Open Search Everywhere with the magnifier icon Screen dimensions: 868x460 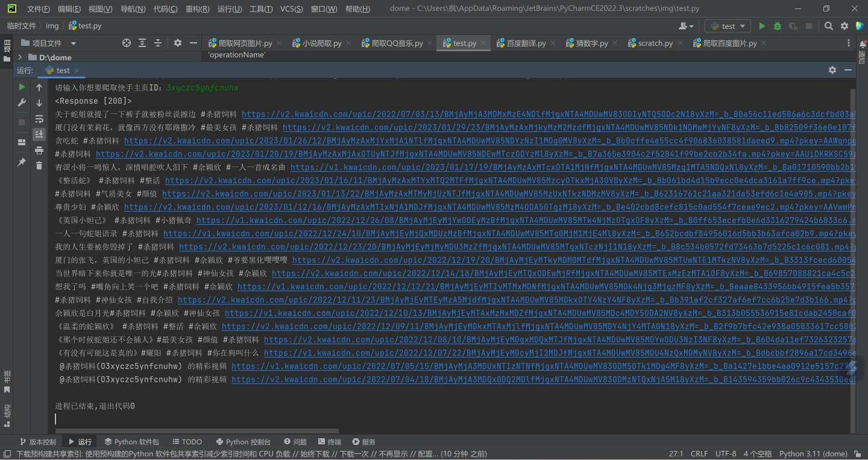pyautogui.click(x=829, y=25)
